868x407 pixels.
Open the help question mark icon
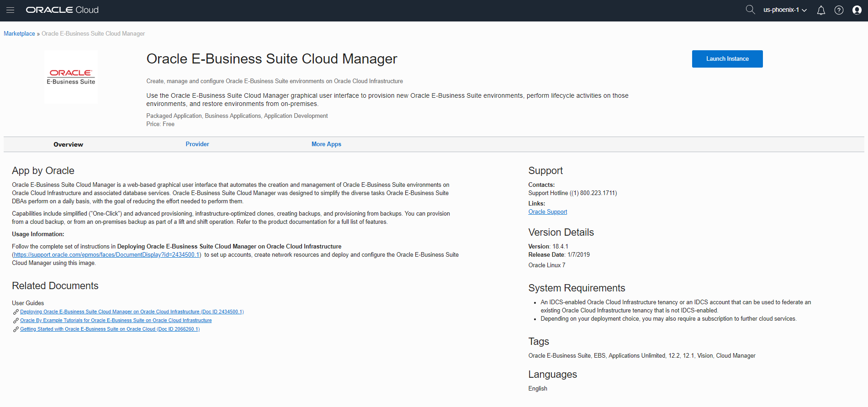pos(839,10)
